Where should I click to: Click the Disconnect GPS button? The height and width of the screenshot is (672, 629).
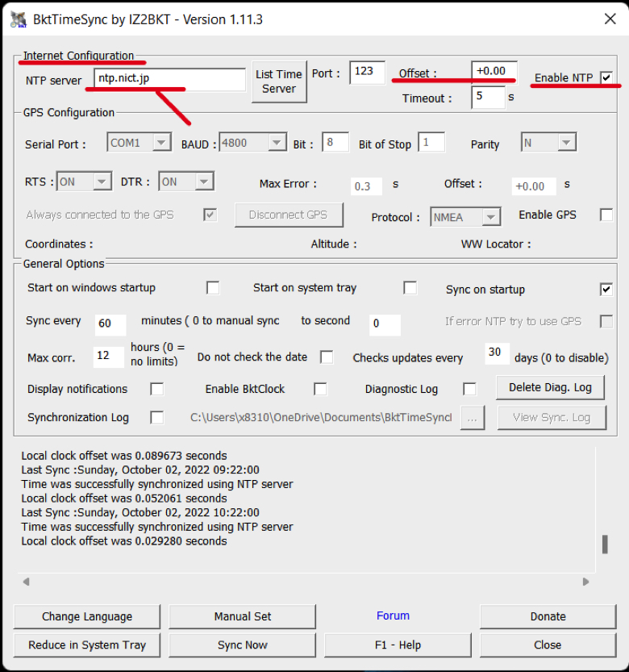coord(289,215)
